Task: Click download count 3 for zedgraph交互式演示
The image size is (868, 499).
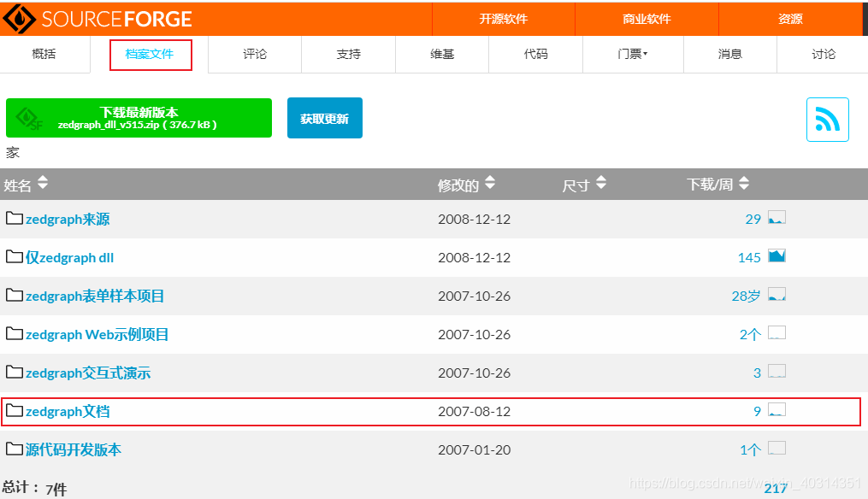Action: (758, 373)
